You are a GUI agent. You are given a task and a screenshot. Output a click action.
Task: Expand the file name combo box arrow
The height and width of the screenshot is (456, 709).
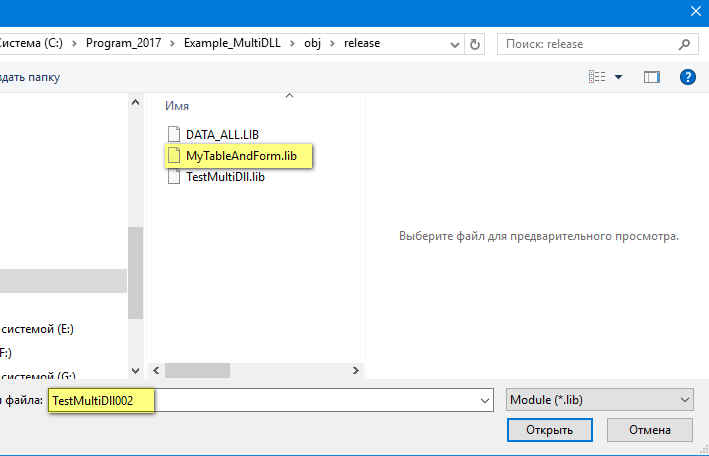tap(485, 400)
